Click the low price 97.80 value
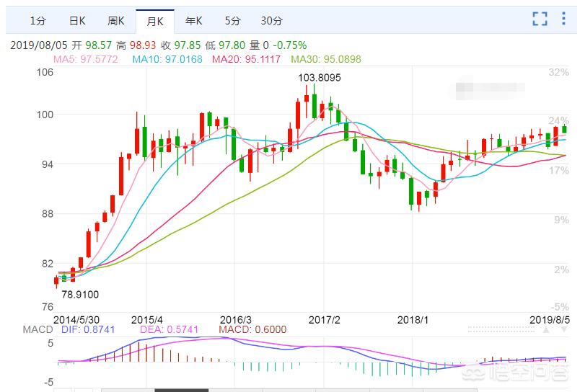580x392 pixels. point(232,45)
